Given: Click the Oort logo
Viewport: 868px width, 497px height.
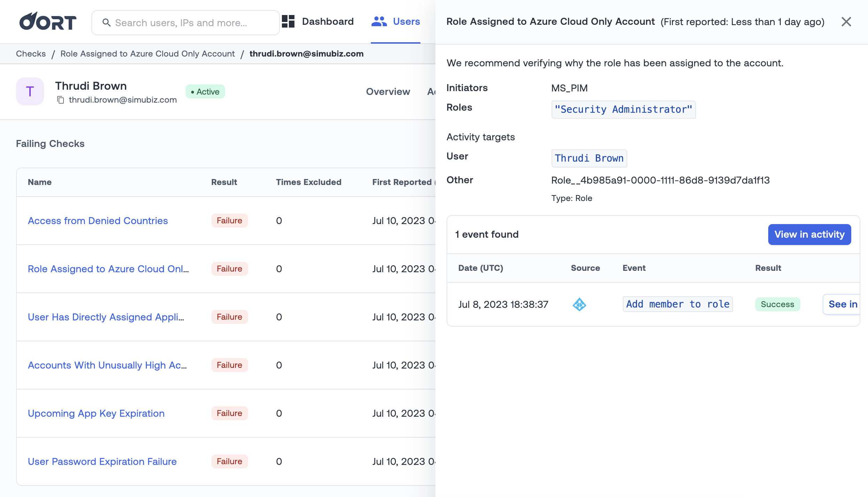Looking at the screenshot, I should [x=48, y=22].
